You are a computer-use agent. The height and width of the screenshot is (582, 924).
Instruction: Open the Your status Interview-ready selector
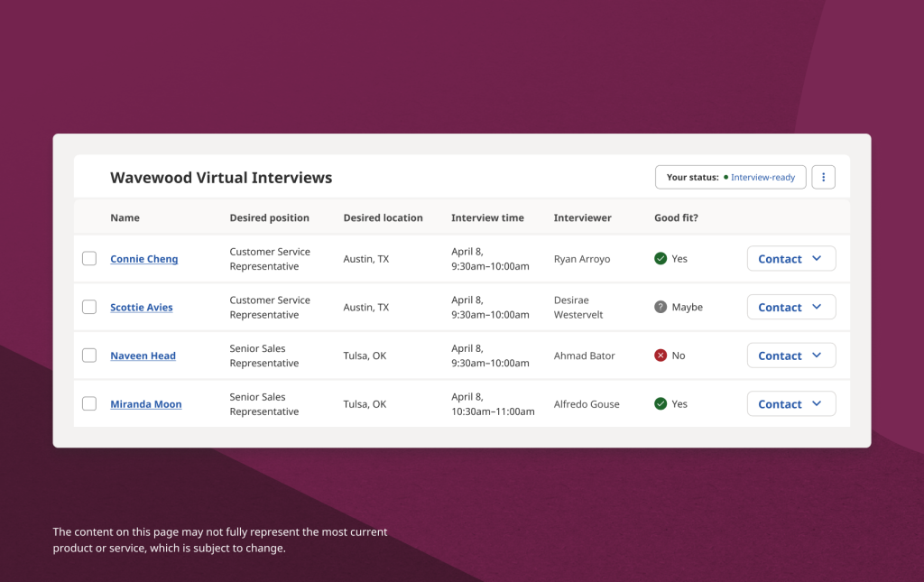click(762, 177)
